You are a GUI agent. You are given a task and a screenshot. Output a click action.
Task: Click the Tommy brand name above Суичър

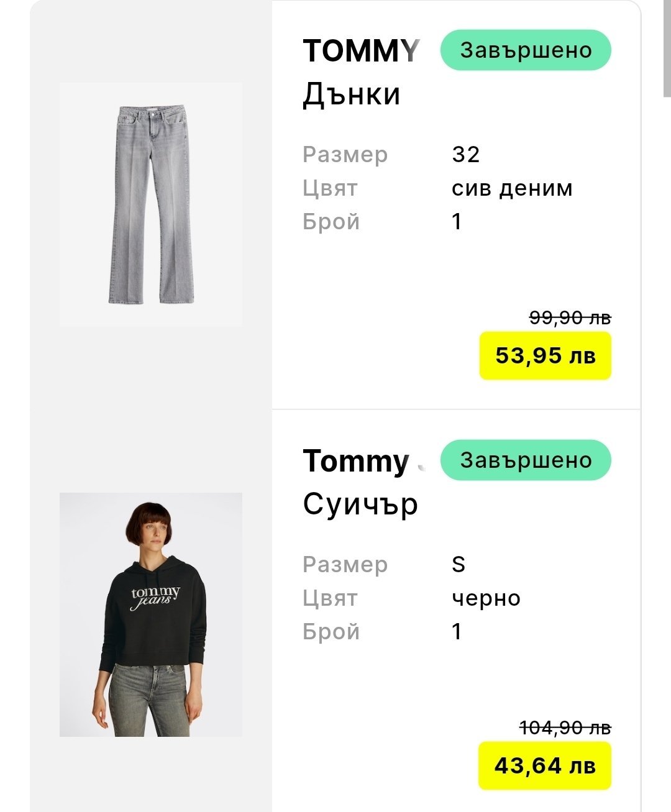coord(357,461)
